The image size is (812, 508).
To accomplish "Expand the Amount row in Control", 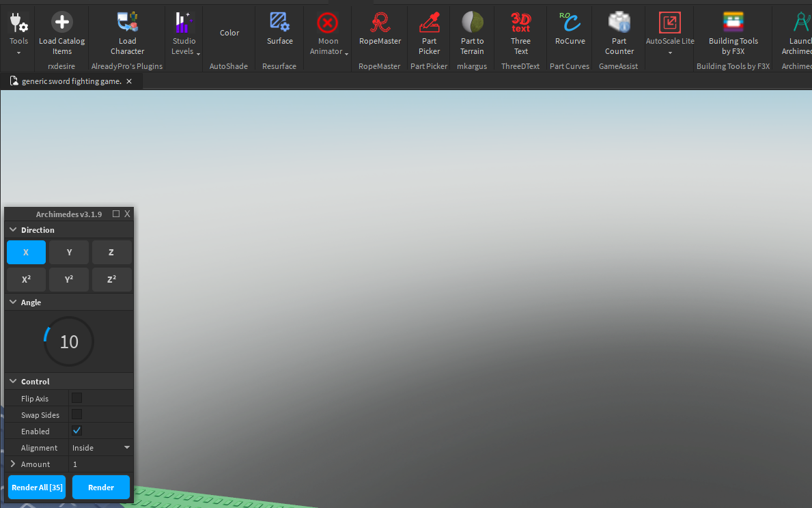I will tap(12, 464).
